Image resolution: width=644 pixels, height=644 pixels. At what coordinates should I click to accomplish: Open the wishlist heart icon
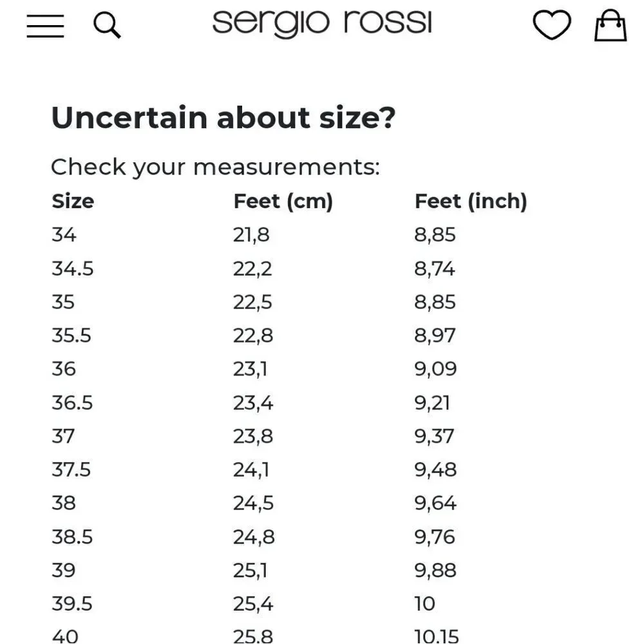[x=552, y=25]
